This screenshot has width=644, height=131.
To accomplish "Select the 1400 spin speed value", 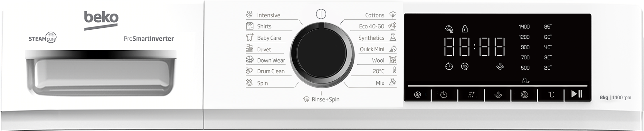I will (x=524, y=26).
